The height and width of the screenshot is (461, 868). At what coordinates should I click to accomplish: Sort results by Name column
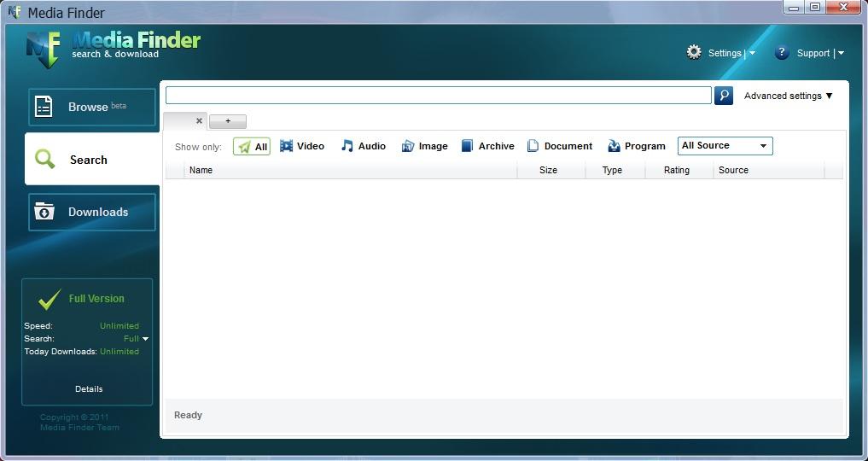tap(351, 170)
